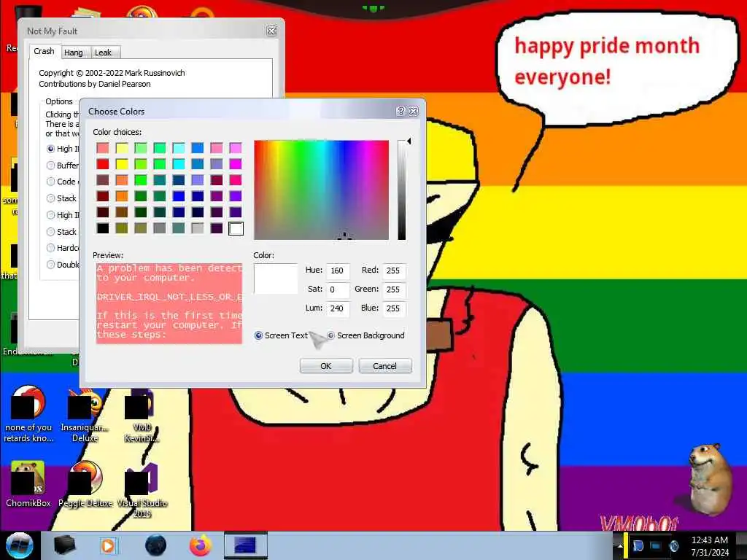The width and height of the screenshot is (747, 560).
Task: Select the magenta swatch in second row
Action: [236, 164]
